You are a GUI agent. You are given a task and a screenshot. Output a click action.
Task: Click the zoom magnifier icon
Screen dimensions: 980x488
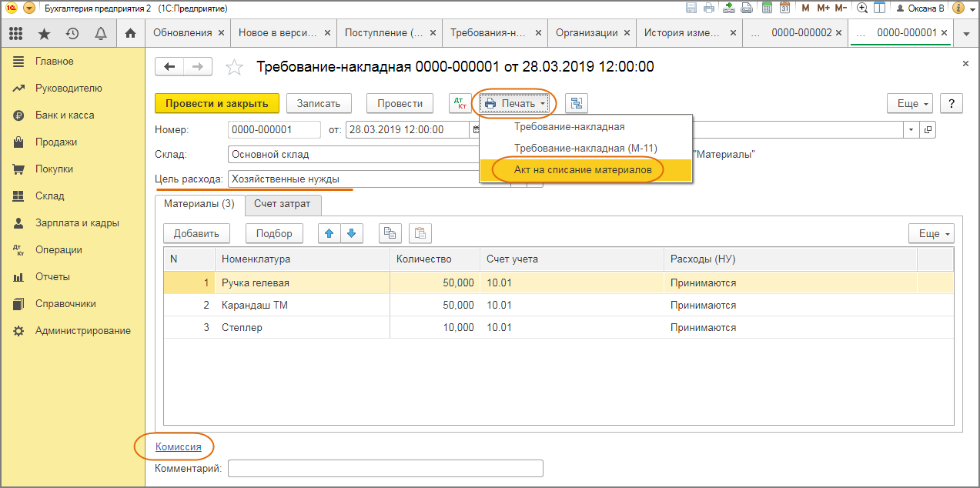(x=862, y=8)
